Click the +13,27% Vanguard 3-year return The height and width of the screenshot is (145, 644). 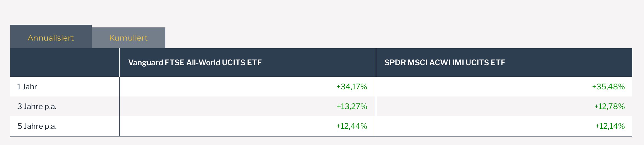coord(352,106)
